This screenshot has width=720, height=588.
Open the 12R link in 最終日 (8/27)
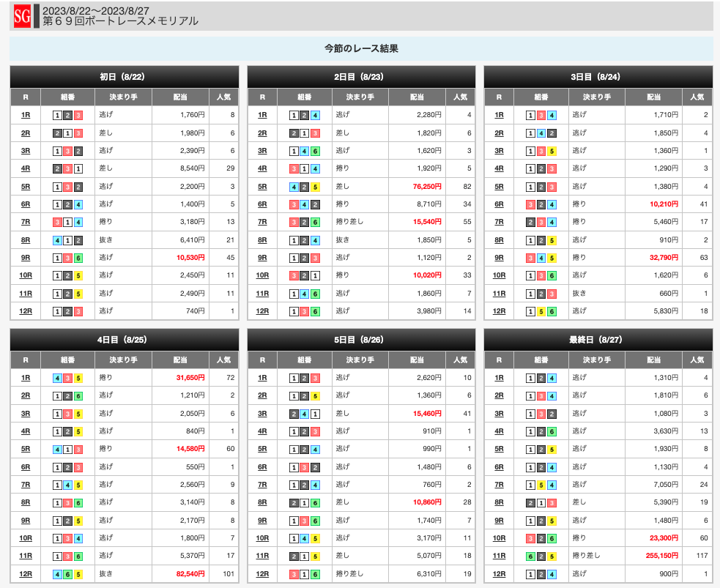(x=500, y=574)
